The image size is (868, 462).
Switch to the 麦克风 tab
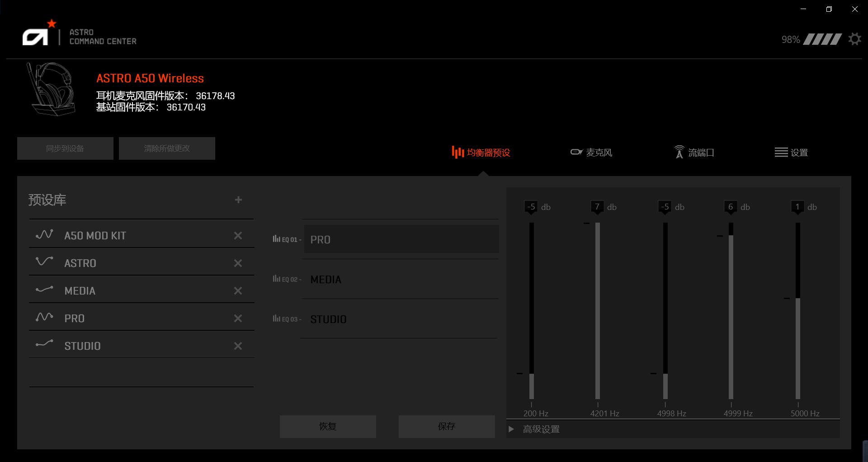(591, 152)
